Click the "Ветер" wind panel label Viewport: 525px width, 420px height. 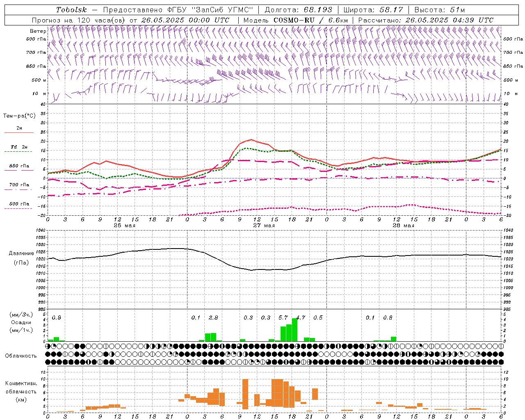pos(38,31)
